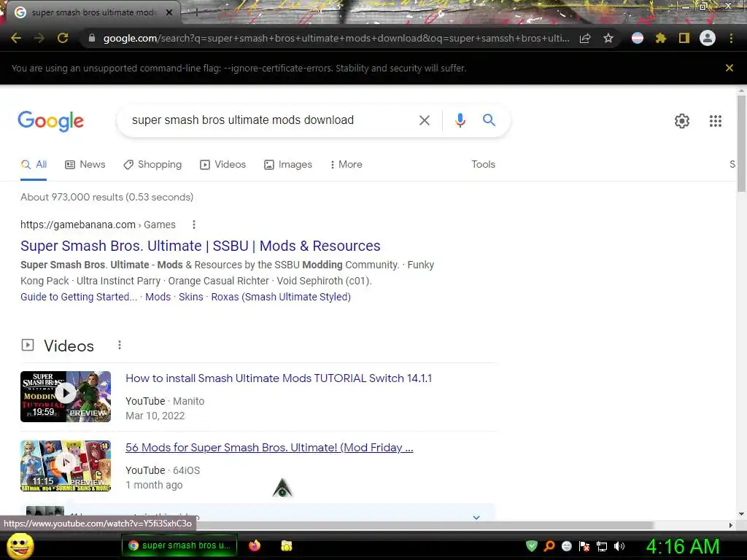Go back to the previous page
The height and width of the screenshot is (560, 747).
tap(16, 38)
